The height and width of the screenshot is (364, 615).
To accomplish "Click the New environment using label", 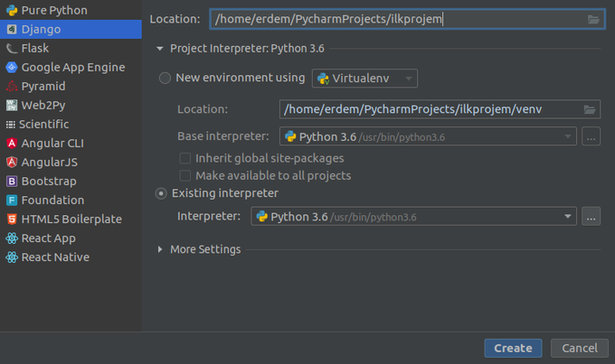I will (241, 78).
